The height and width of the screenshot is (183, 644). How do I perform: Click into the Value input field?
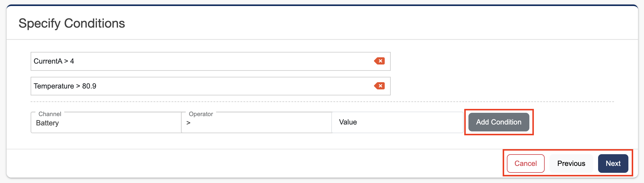tap(397, 122)
